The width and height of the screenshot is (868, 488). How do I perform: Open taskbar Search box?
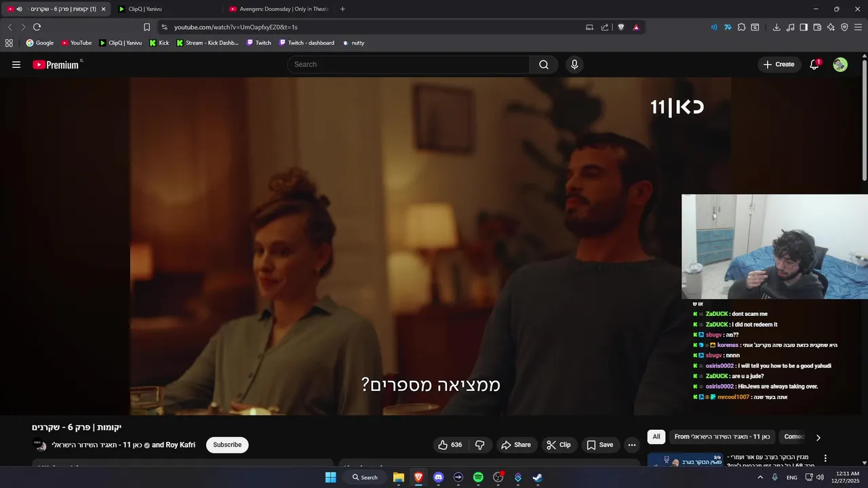click(x=365, y=477)
